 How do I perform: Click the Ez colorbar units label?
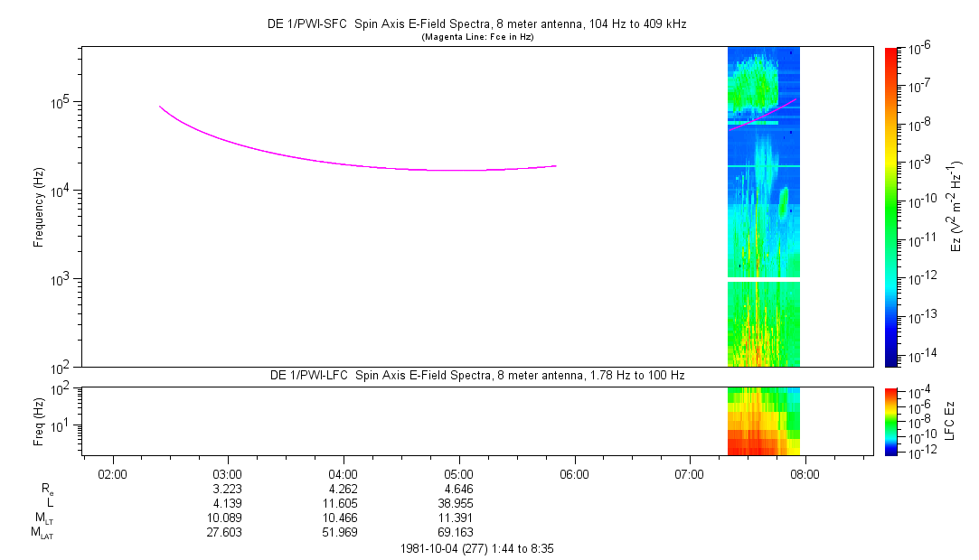click(955, 207)
